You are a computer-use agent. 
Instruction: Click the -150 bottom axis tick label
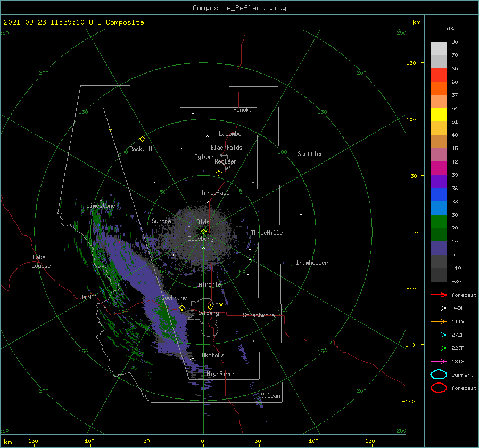point(31,441)
